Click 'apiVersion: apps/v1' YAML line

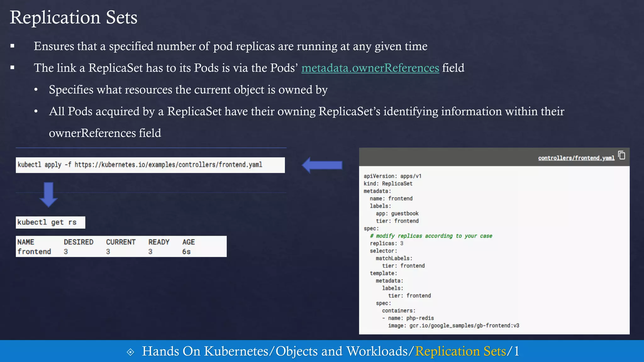tap(392, 176)
